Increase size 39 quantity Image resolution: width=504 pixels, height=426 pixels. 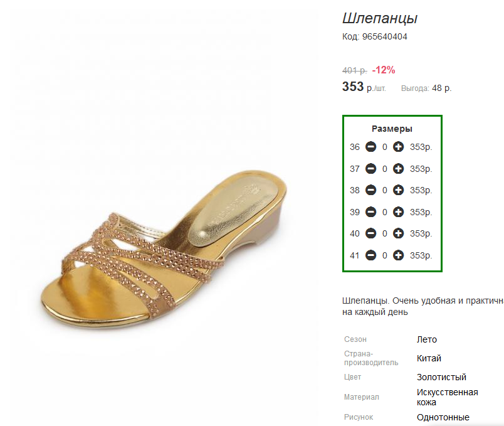(398, 212)
